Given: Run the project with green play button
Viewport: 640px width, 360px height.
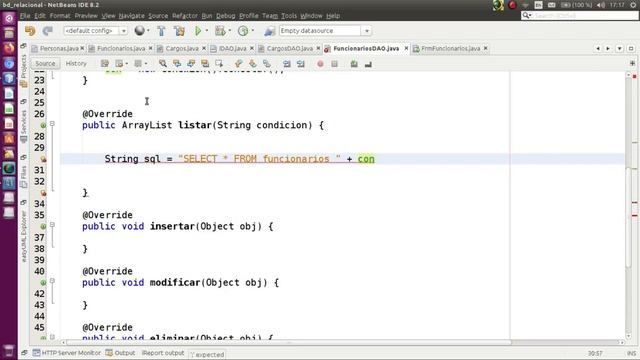Looking at the screenshot, I should click(x=198, y=31).
